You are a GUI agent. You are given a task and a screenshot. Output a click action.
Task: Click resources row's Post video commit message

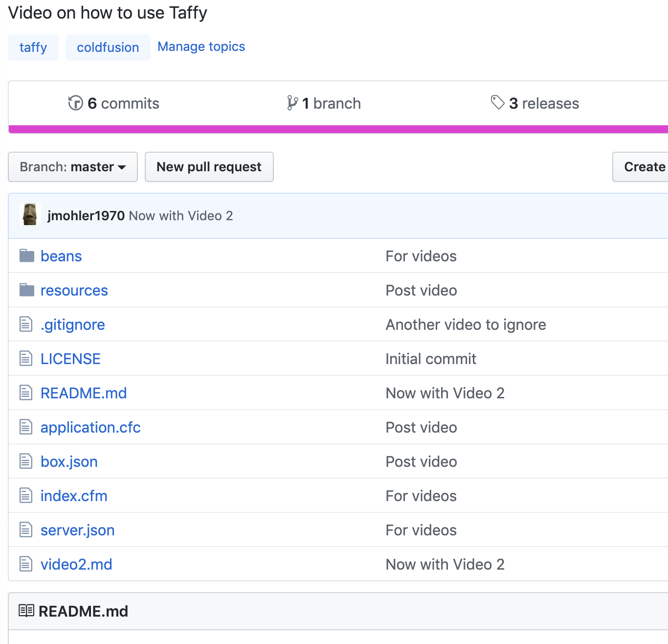coord(421,290)
